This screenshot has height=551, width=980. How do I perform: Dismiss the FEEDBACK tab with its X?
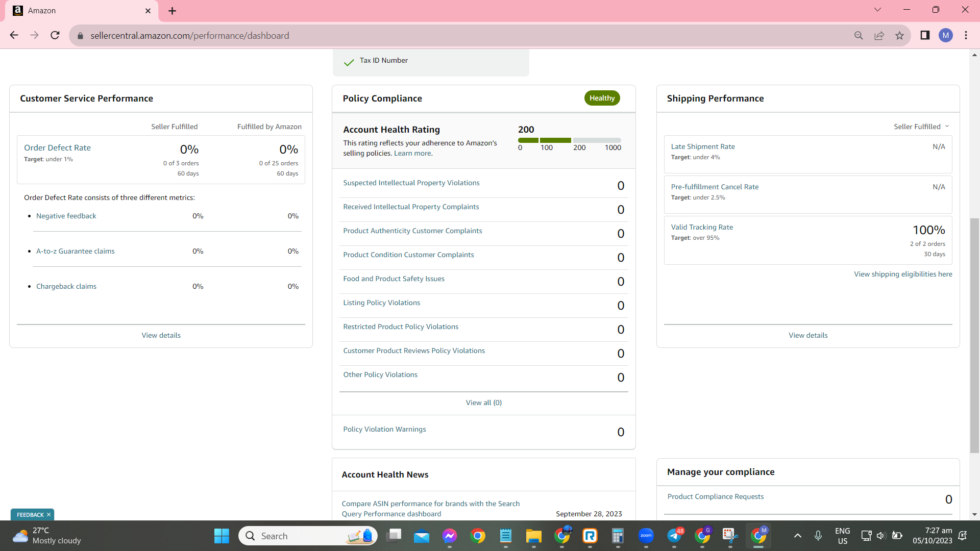pyautogui.click(x=48, y=515)
